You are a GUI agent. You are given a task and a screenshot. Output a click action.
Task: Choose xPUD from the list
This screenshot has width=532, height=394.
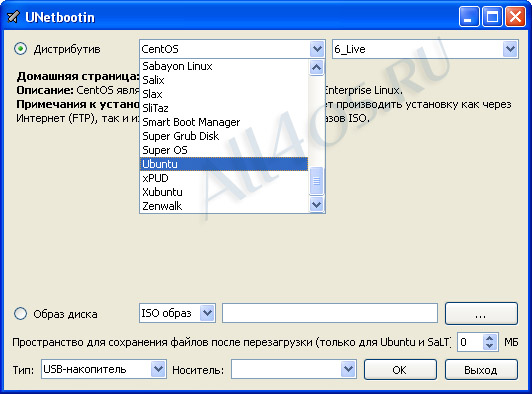coord(224,178)
